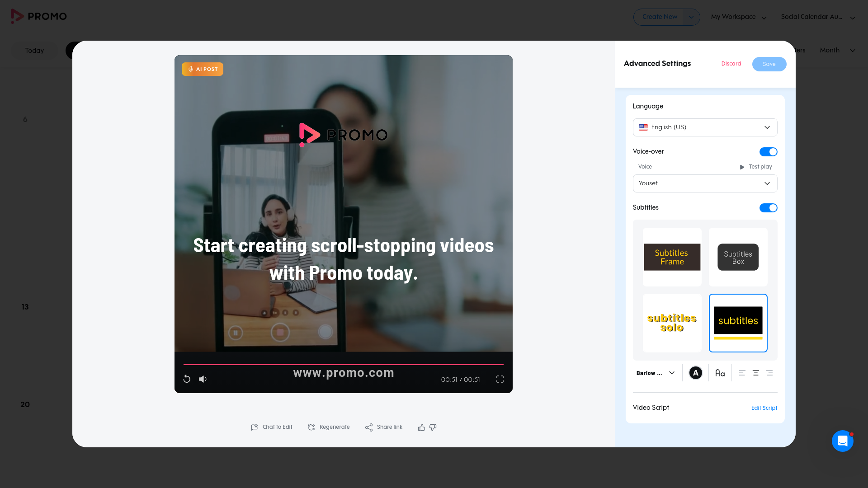The height and width of the screenshot is (488, 868).
Task: Align subtitles to the left
Action: pyautogui.click(x=742, y=373)
